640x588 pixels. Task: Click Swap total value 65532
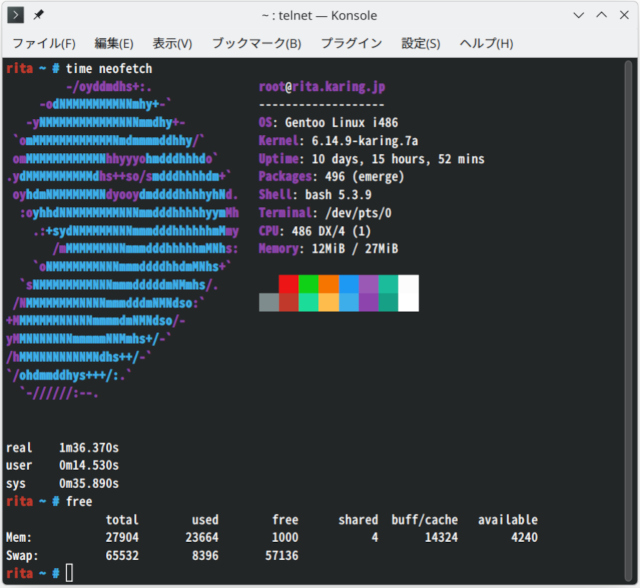pos(122,555)
